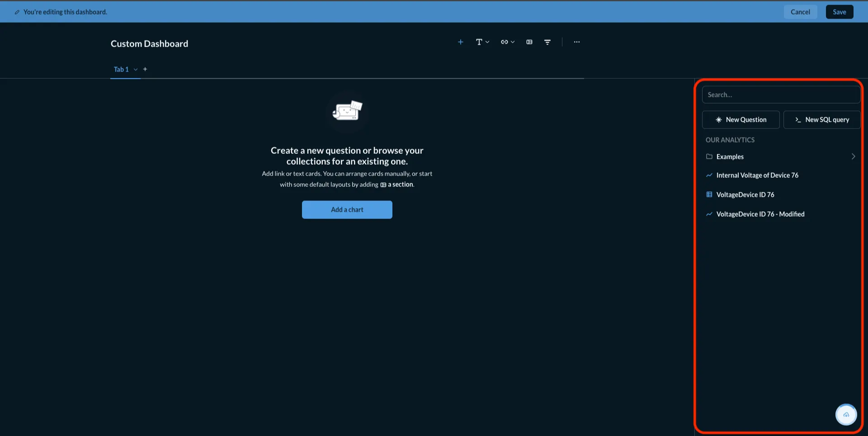Open the floating help bubble at bottom right
This screenshot has width=868, height=436.
pos(846,415)
